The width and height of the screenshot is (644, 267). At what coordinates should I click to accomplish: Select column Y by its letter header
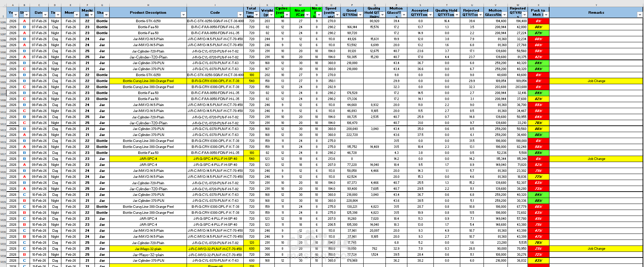point(596,5)
